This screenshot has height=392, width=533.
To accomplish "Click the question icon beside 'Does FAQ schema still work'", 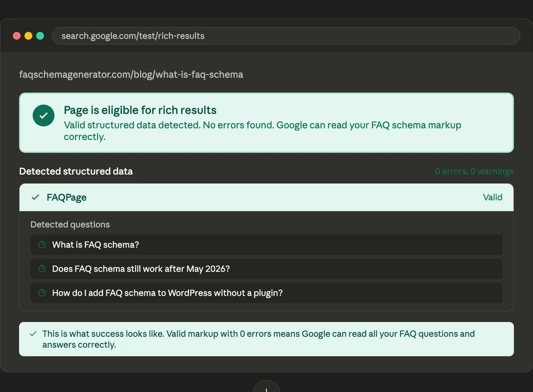I will click(x=42, y=269).
